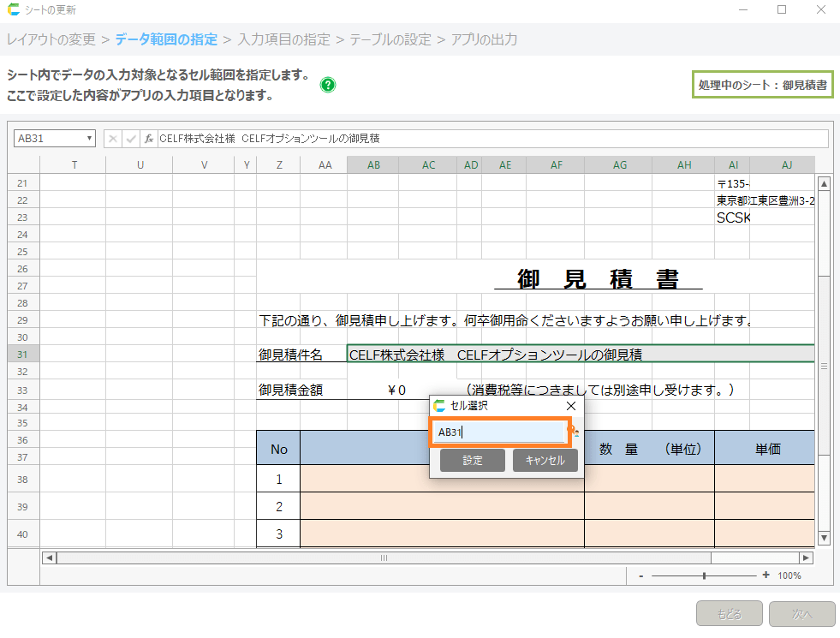Click the horizontal scrollbar right arrow
The height and width of the screenshot is (638, 840).
point(807,558)
